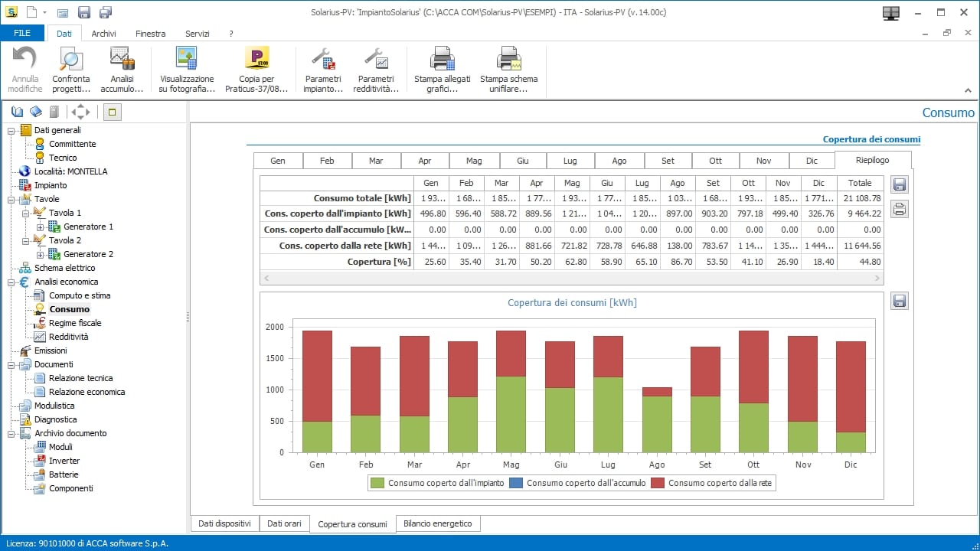
Task: Open the Bilancio energetico tab
Action: click(x=438, y=523)
